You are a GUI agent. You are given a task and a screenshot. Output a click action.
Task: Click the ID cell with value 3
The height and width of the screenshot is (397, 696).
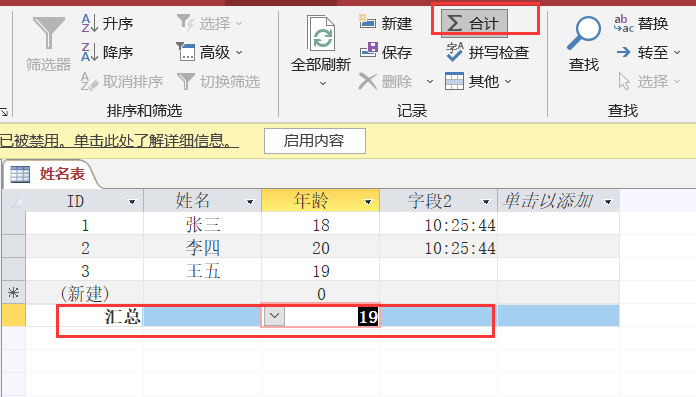(x=84, y=270)
